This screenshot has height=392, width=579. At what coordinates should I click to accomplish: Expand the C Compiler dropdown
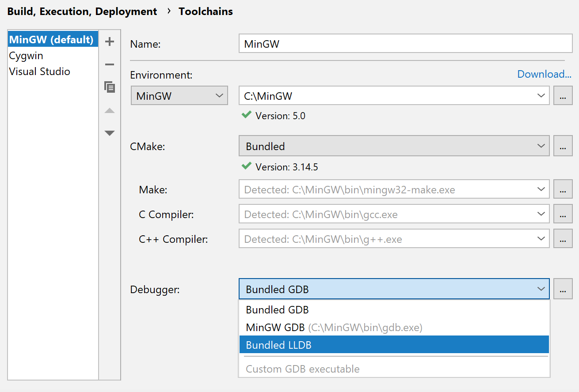pyautogui.click(x=541, y=214)
